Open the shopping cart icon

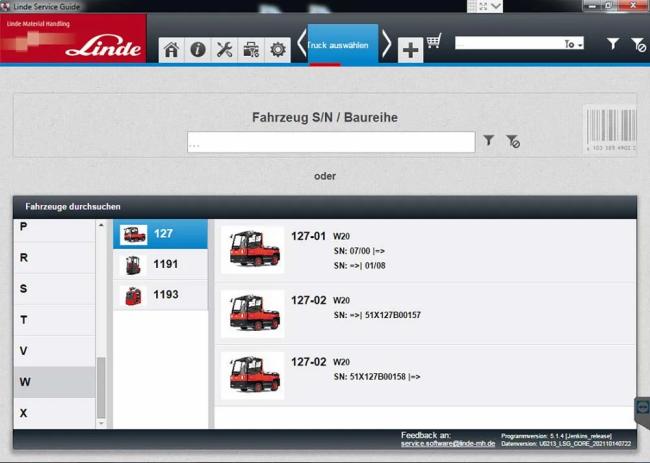(434, 42)
